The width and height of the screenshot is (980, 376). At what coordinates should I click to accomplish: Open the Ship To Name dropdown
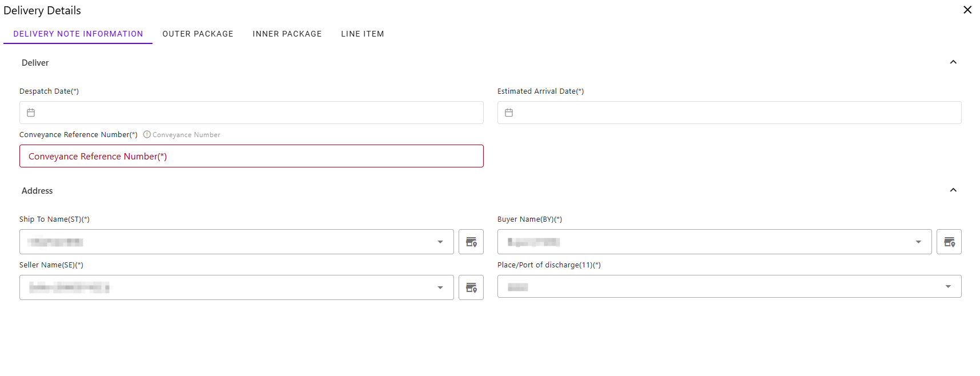[440, 242]
